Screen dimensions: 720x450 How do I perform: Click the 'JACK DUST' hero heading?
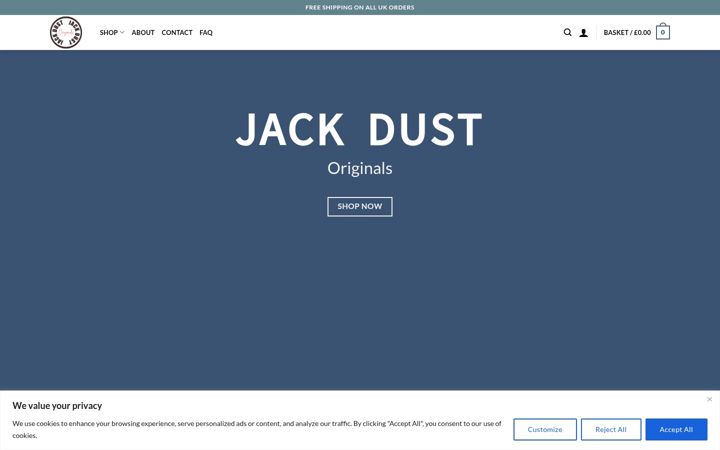(x=360, y=130)
